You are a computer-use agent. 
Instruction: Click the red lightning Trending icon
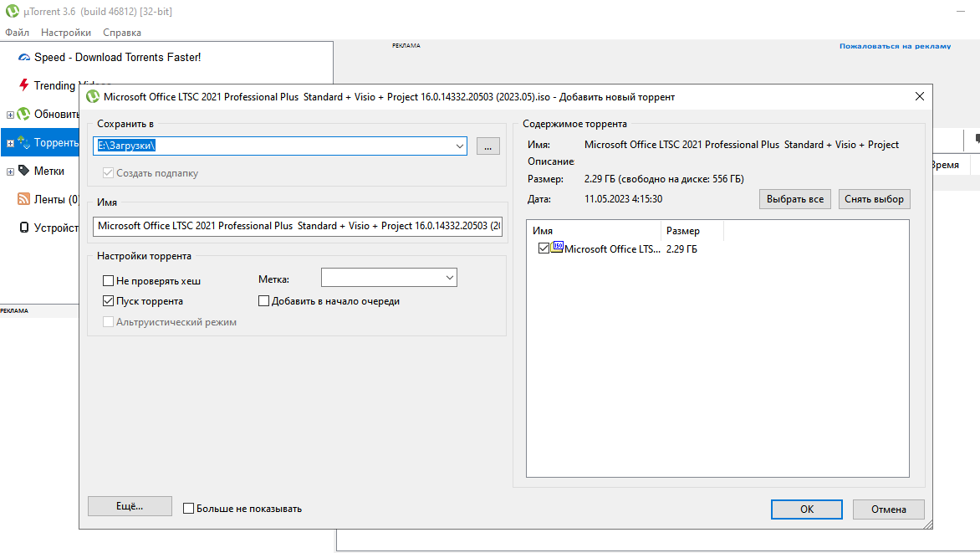point(23,84)
